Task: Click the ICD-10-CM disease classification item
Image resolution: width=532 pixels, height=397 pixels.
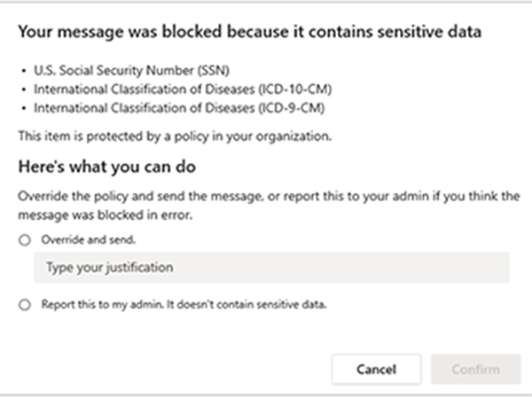Action: 183,90
